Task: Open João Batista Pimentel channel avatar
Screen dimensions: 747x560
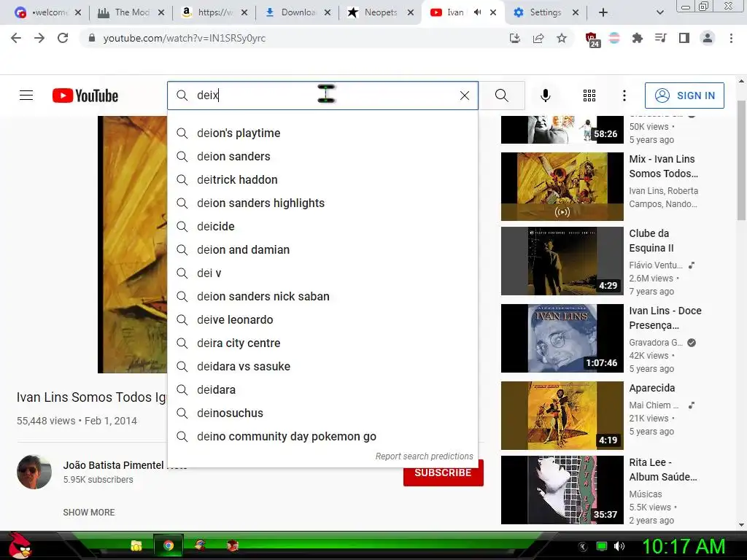Action: (34, 472)
